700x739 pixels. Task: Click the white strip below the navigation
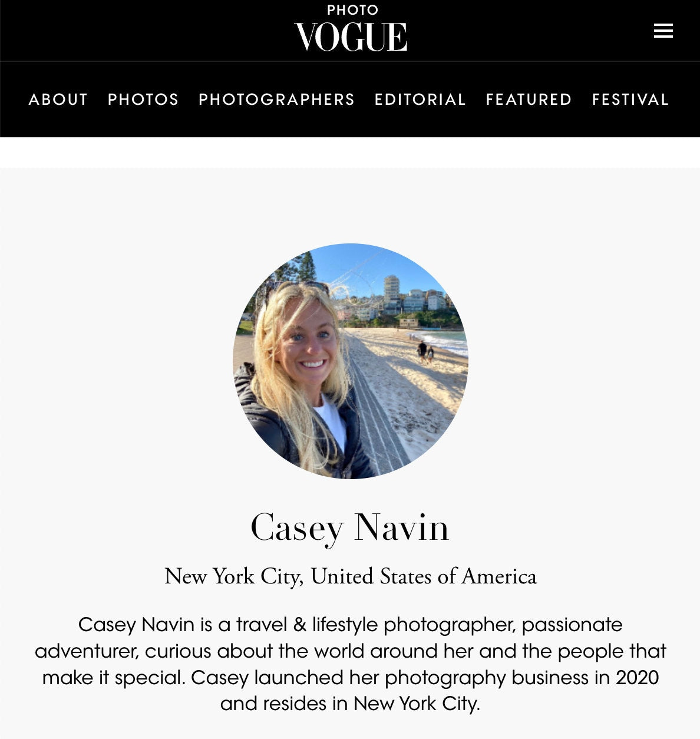[350, 153]
